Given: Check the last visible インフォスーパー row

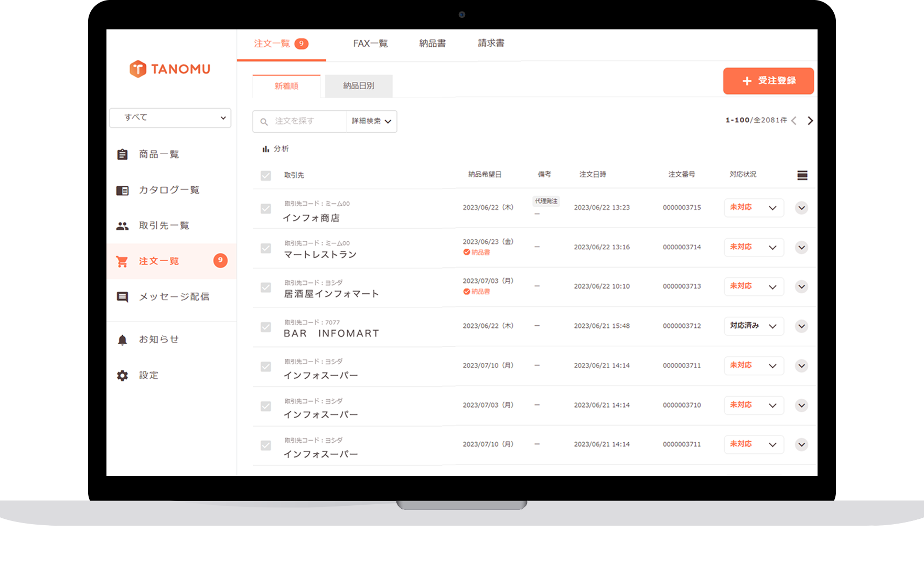Looking at the screenshot, I should tap(266, 445).
